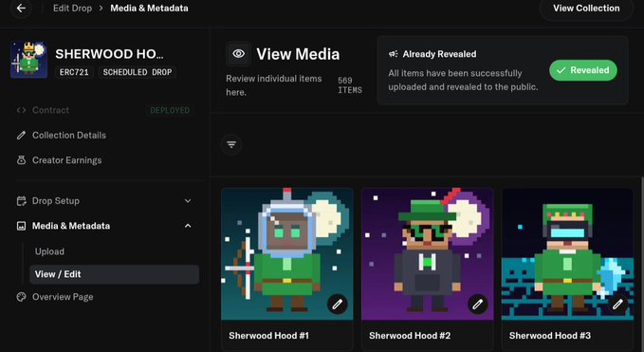Image resolution: width=644 pixels, height=352 pixels.
Task: Collapse the Media & Metadata chevron
Action: tap(188, 226)
